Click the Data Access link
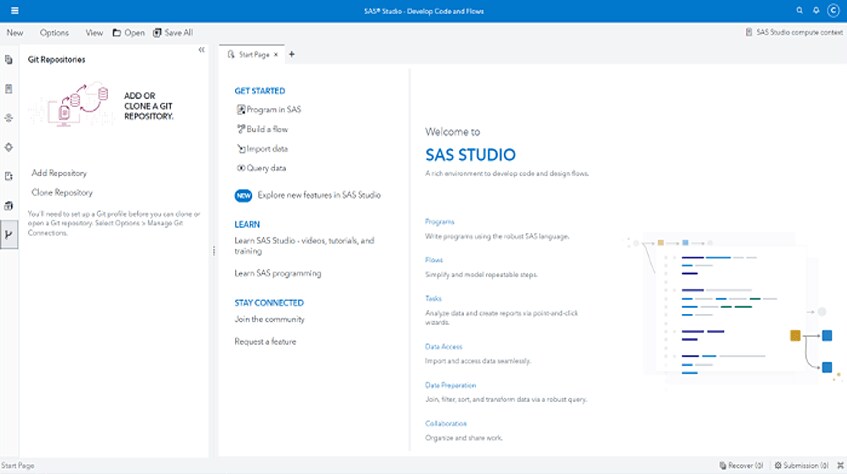 click(x=443, y=347)
